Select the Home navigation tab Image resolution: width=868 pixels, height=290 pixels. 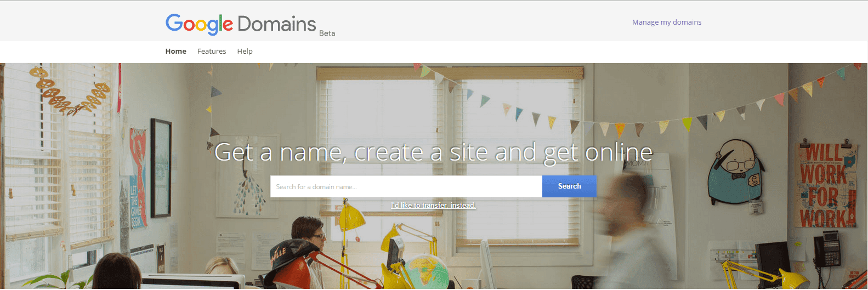(x=176, y=52)
